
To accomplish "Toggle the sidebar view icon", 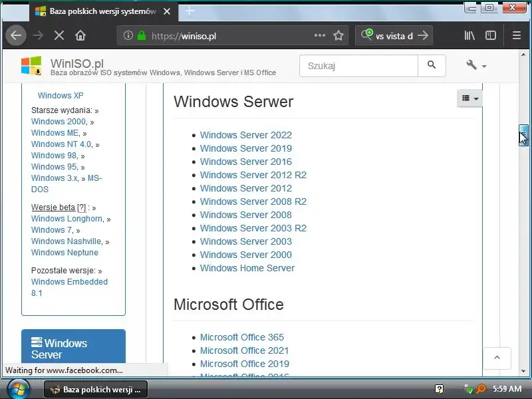I will pyautogui.click(x=491, y=35).
